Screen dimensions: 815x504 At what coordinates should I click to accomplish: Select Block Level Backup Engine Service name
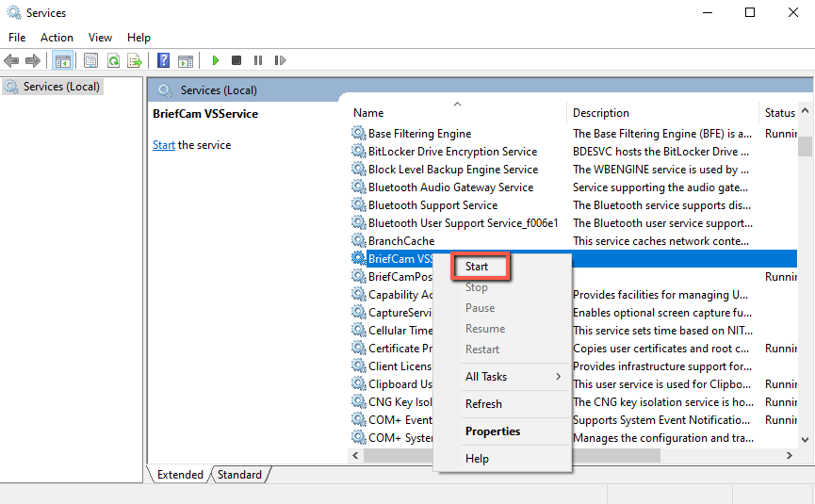[453, 170]
